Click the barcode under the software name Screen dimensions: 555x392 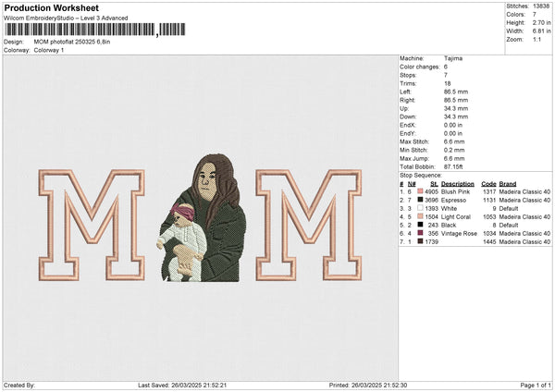click(x=95, y=30)
